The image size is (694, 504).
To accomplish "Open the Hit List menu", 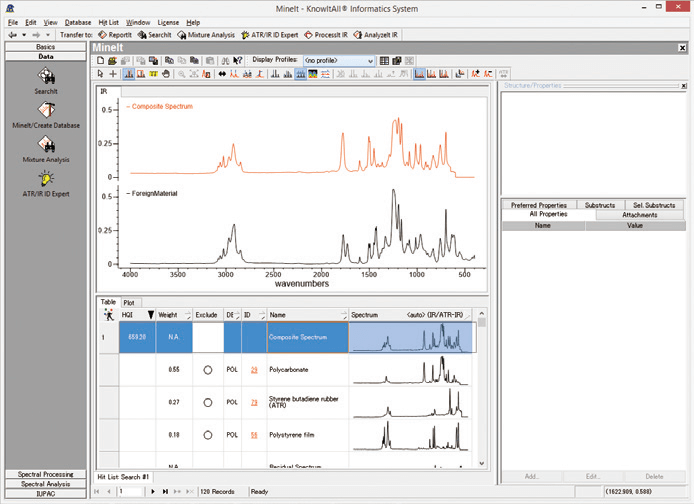I will [x=108, y=22].
